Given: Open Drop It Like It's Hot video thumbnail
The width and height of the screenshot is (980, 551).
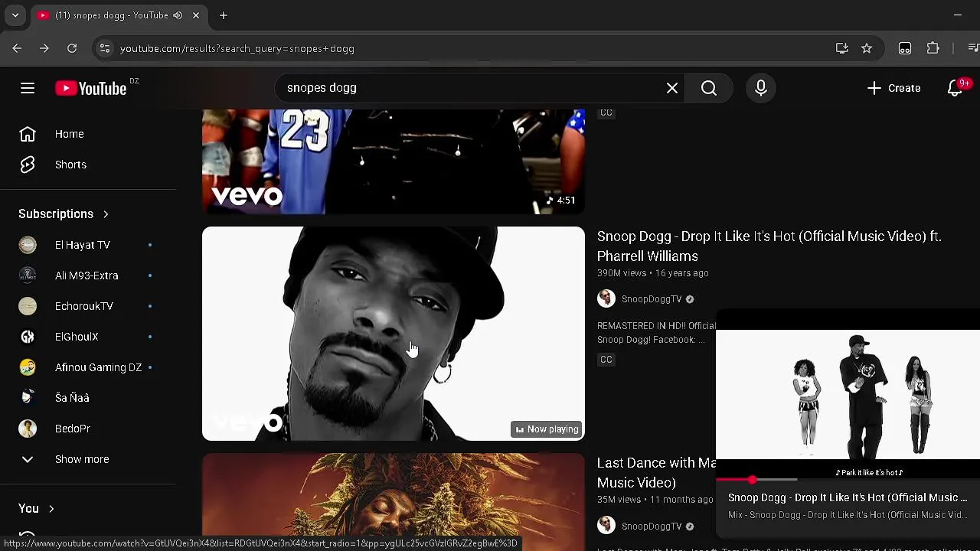Looking at the screenshot, I should click(x=394, y=334).
